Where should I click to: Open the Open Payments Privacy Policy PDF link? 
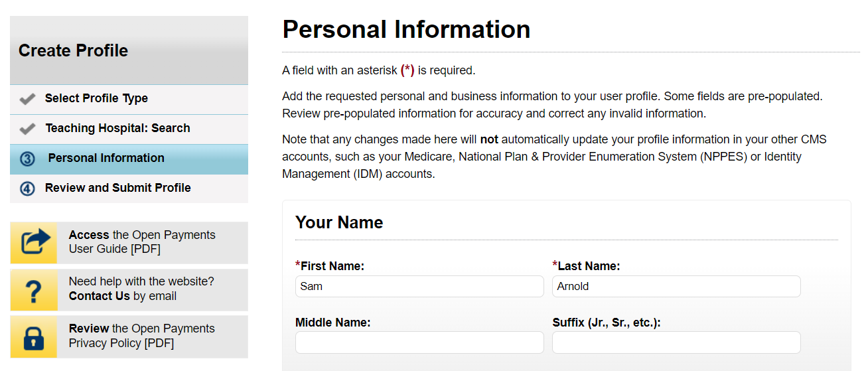[x=142, y=336]
